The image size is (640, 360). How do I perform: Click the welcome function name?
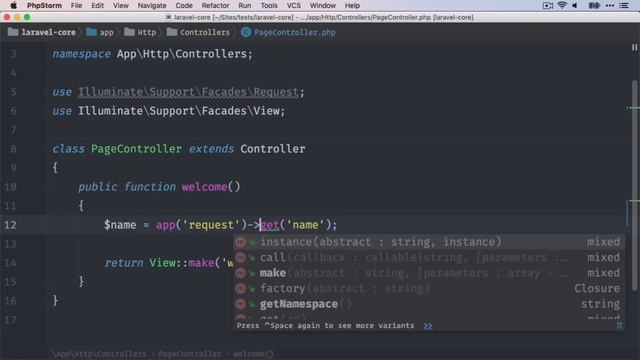(204, 187)
